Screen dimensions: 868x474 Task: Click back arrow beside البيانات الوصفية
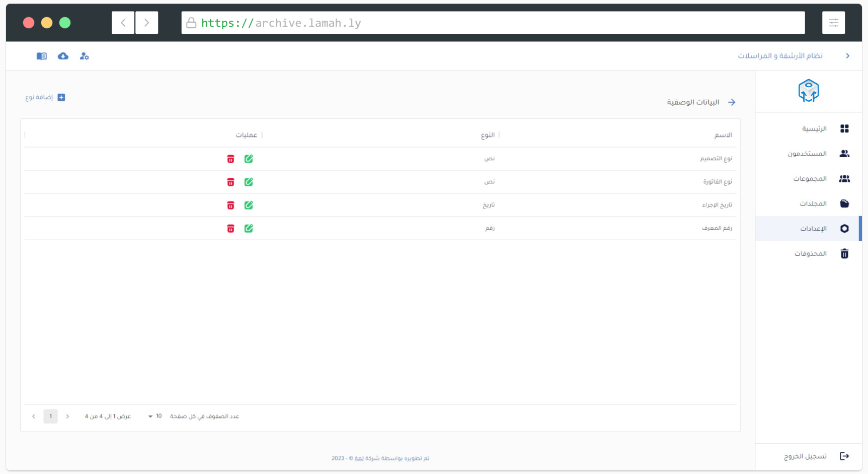pos(732,102)
